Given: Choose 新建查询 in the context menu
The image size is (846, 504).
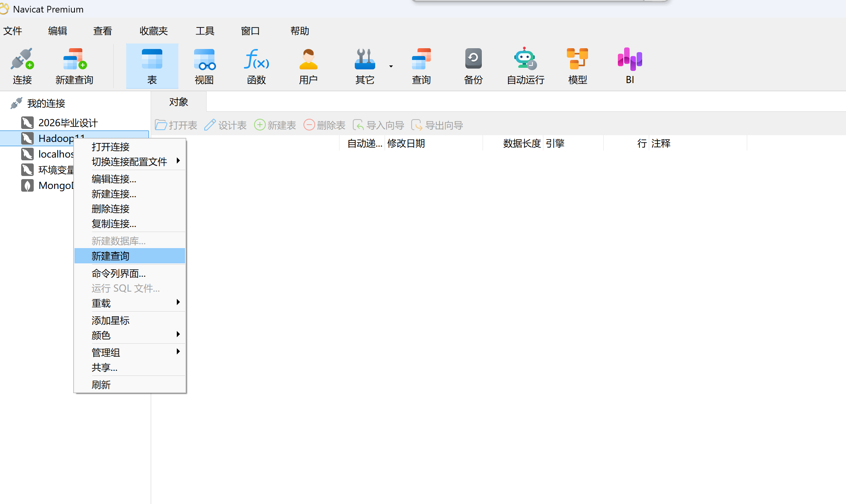Looking at the screenshot, I should click(111, 256).
